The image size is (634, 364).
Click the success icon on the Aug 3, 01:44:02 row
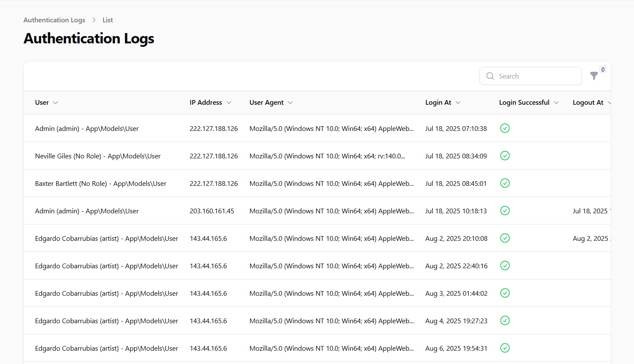click(x=505, y=293)
